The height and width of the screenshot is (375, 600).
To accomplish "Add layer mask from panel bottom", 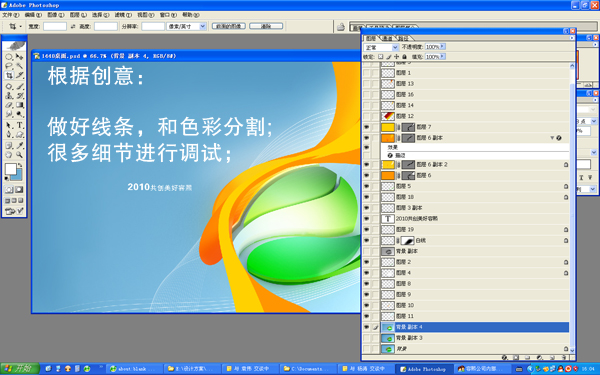I will 516,357.
